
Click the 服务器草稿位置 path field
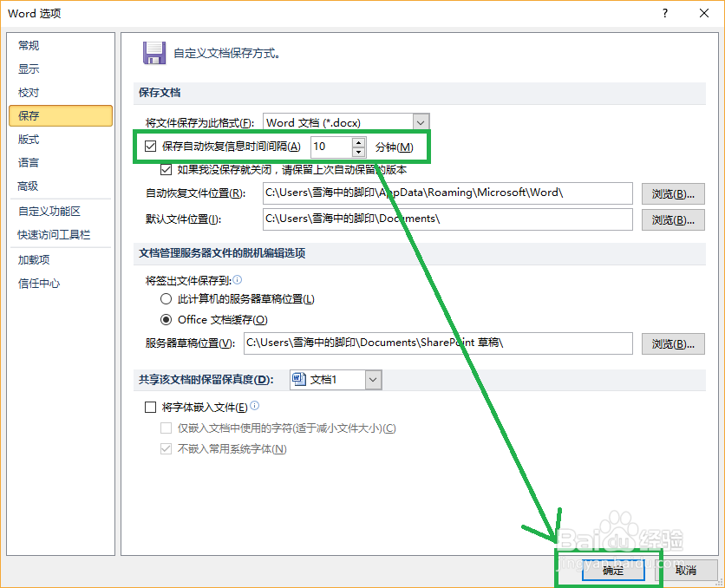[438, 343]
